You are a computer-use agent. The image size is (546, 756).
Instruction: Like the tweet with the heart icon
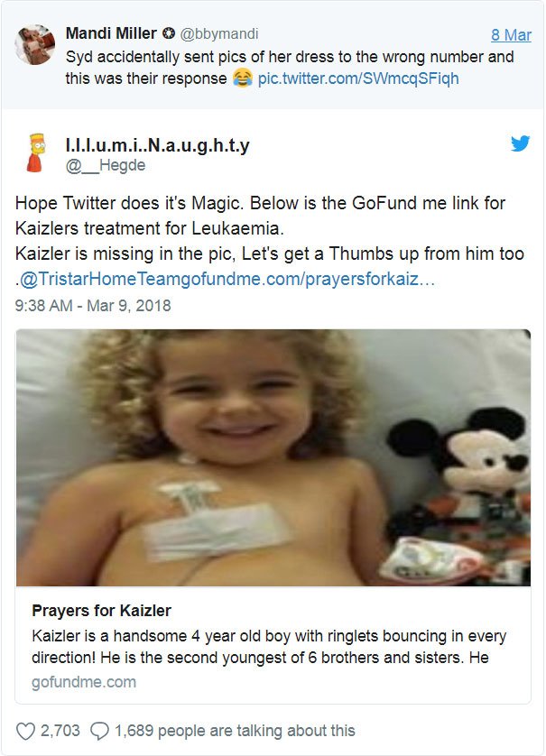[25, 731]
